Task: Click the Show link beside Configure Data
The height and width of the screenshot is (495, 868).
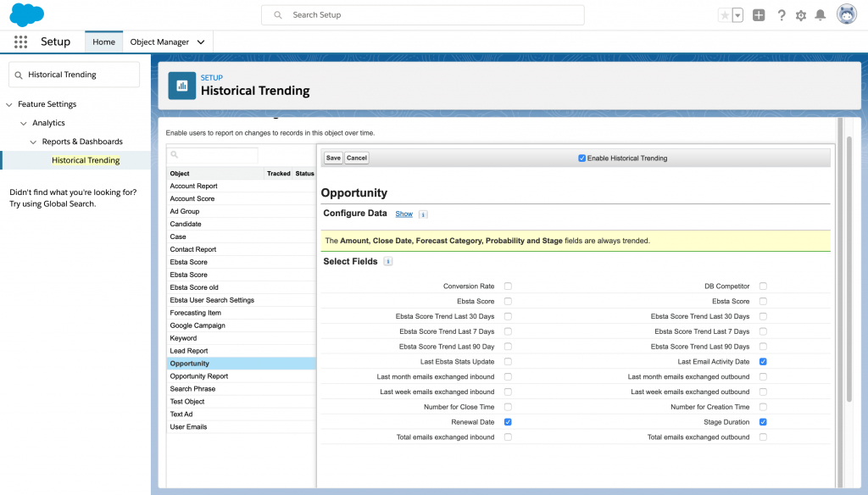Action: click(403, 214)
